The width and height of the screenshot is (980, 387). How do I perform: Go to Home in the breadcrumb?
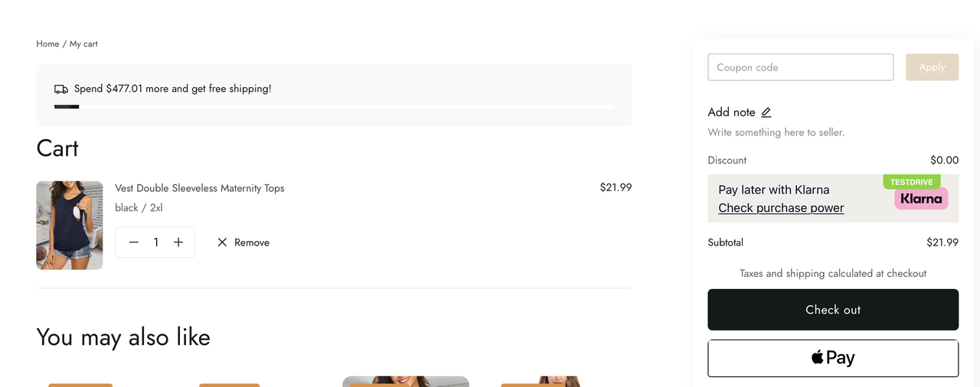point(47,44)
